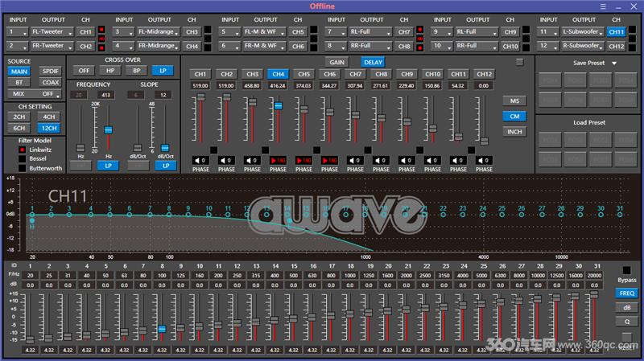Open the FL-Tweeter output dropdown
Viewport: 644px width, 361px height.
(52, 32)
